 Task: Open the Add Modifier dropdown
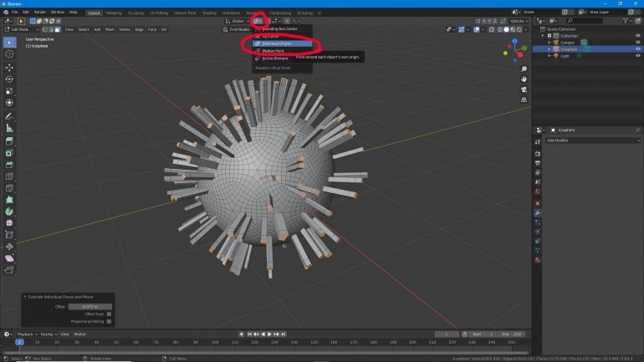point(593,140)
